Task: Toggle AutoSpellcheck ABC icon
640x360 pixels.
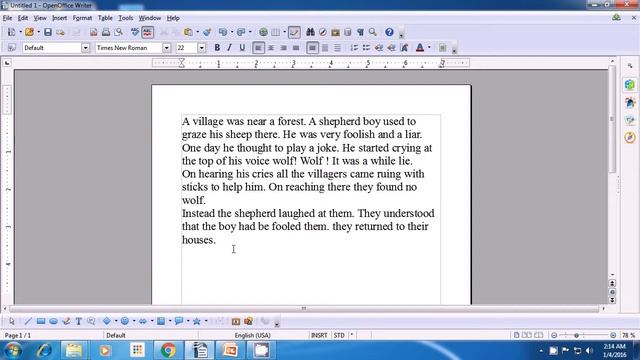Action: coord(147,32)
